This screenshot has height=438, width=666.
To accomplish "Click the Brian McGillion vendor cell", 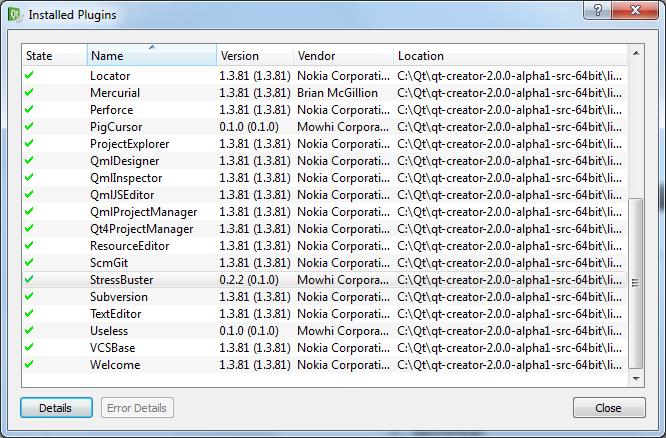I will tap(337, 93).
